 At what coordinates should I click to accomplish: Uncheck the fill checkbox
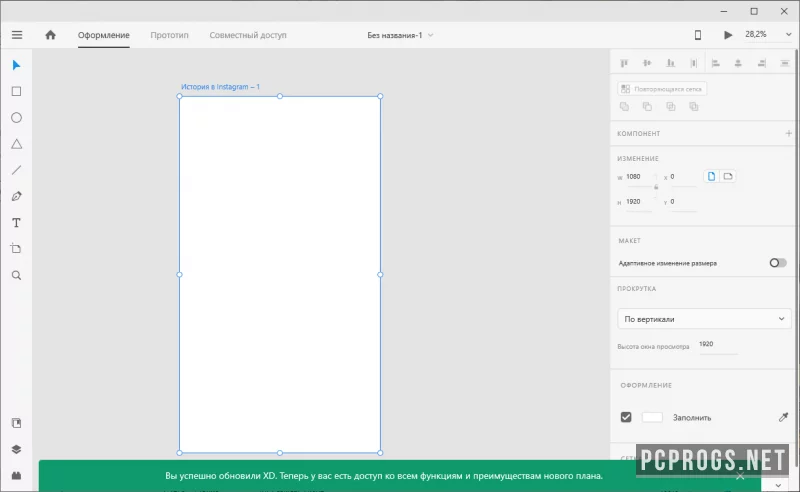[626, 417]
